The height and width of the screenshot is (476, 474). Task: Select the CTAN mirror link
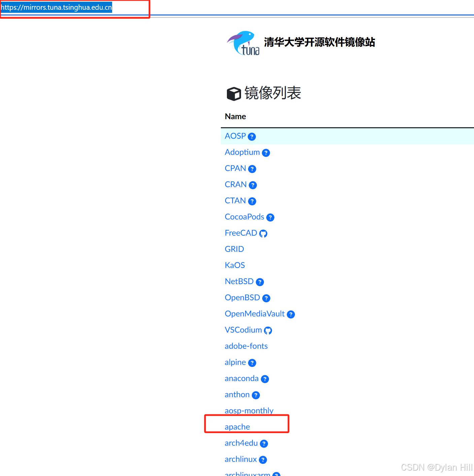[235, 201]
